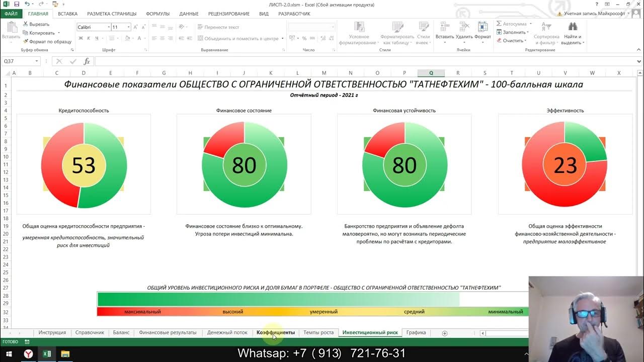This screenshot has height=362, width=644.
Task: Open Найти и выделить menu
Action: [x=572, y=33]
